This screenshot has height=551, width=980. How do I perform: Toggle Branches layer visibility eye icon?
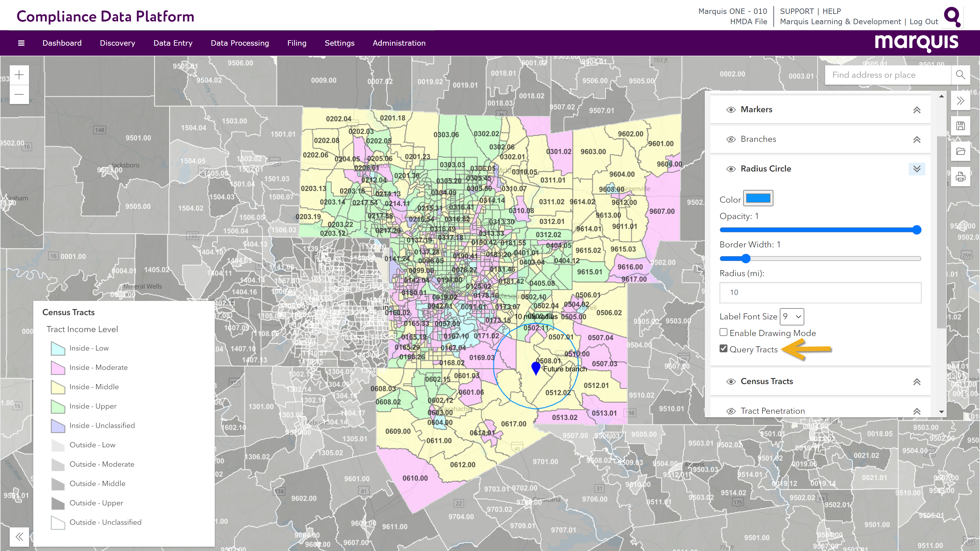[x=731, y=139]
